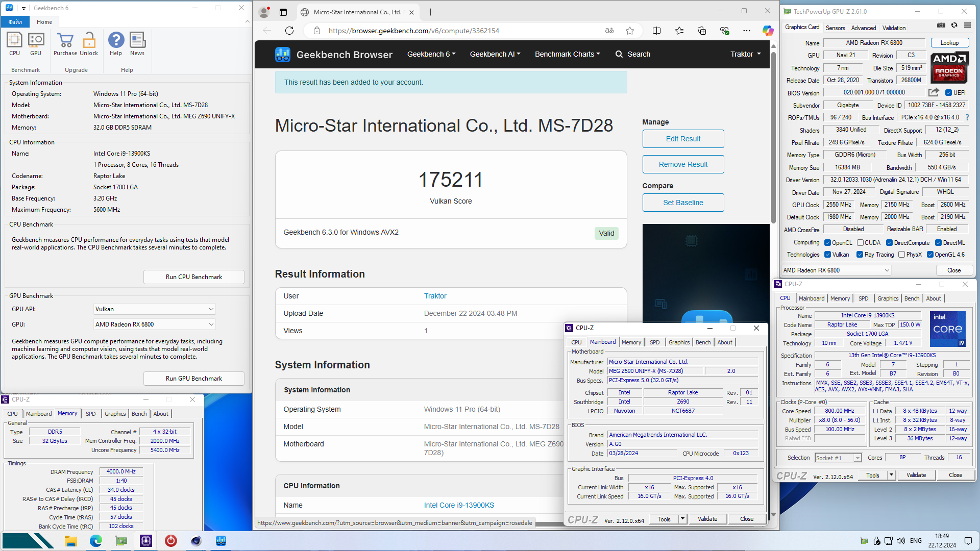Toggle the CUDA checkbox in GPU-Z
980x551 pixels.
click(860, 243)
